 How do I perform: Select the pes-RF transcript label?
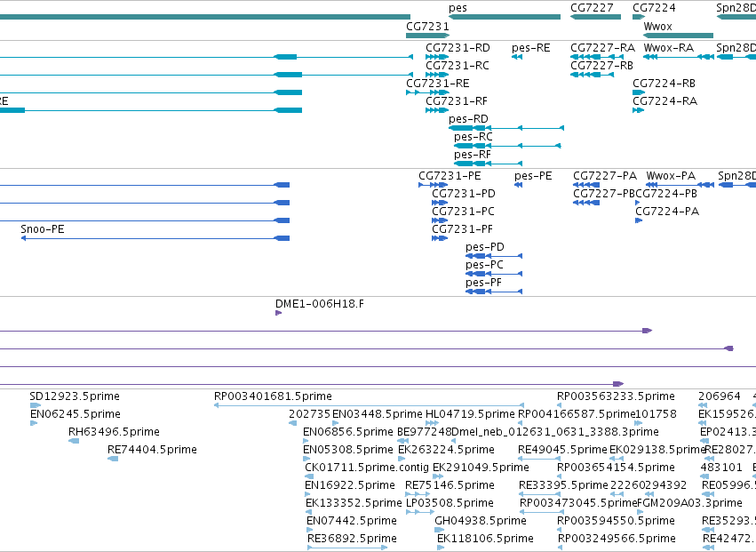[x=473, y=156]
